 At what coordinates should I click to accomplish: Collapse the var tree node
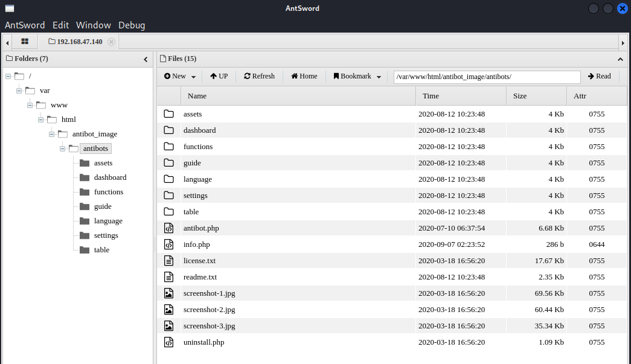[x=19, y=91]
